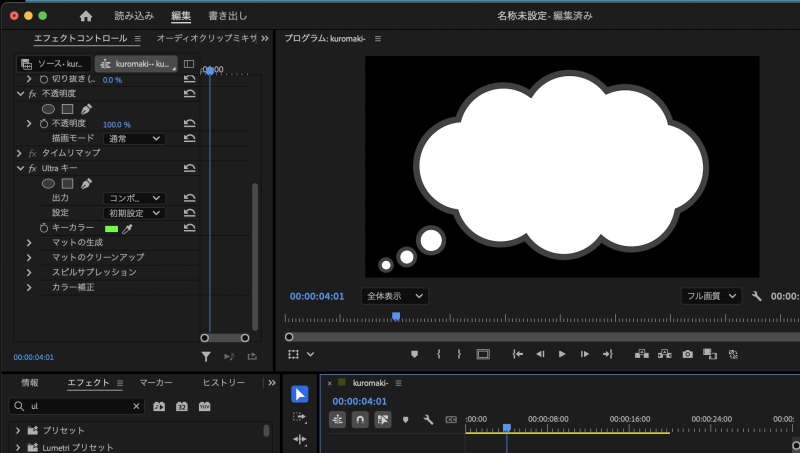Click Go to In point icon

coord(518,354)
